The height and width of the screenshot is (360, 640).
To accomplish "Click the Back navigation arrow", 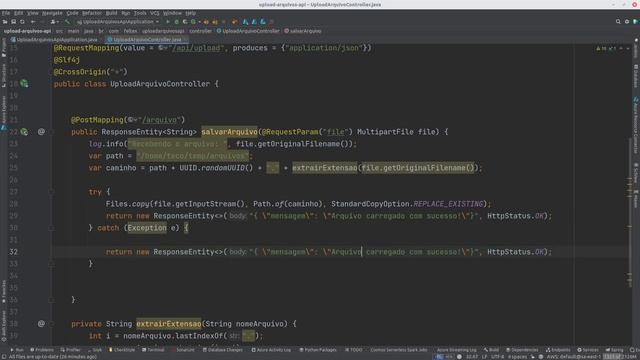I will pos(33,22).
